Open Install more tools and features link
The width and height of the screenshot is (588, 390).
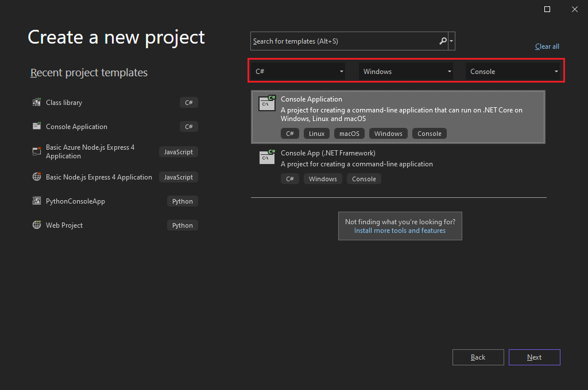pos(400,230)
